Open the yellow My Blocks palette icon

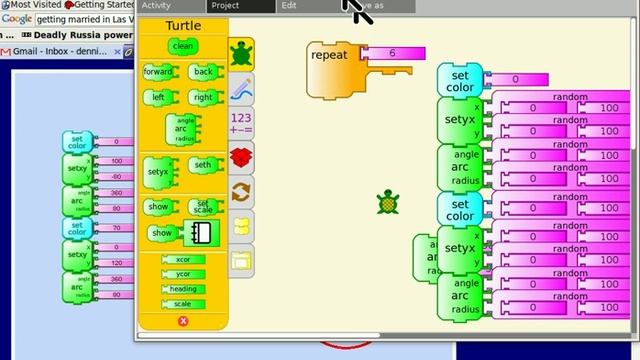[x=241, y=226]
